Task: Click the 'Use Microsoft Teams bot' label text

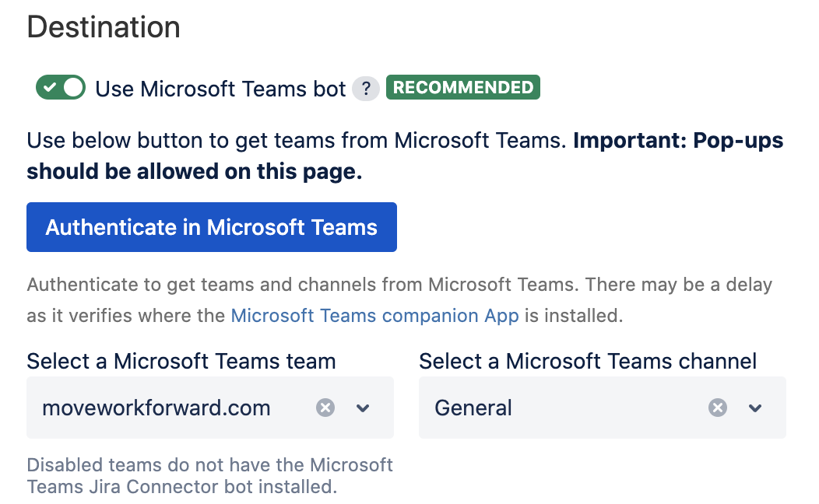Action: pyautogui.click(x=220, y=89)
